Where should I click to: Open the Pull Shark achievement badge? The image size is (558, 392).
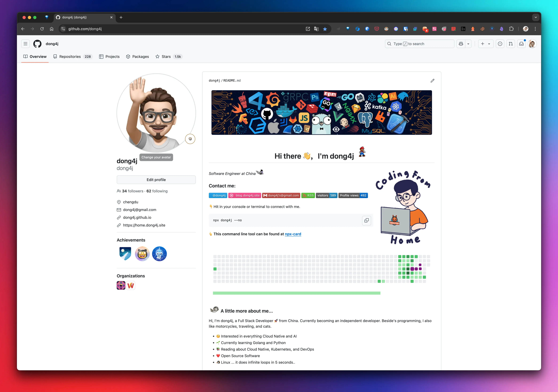tap(159, 254)
